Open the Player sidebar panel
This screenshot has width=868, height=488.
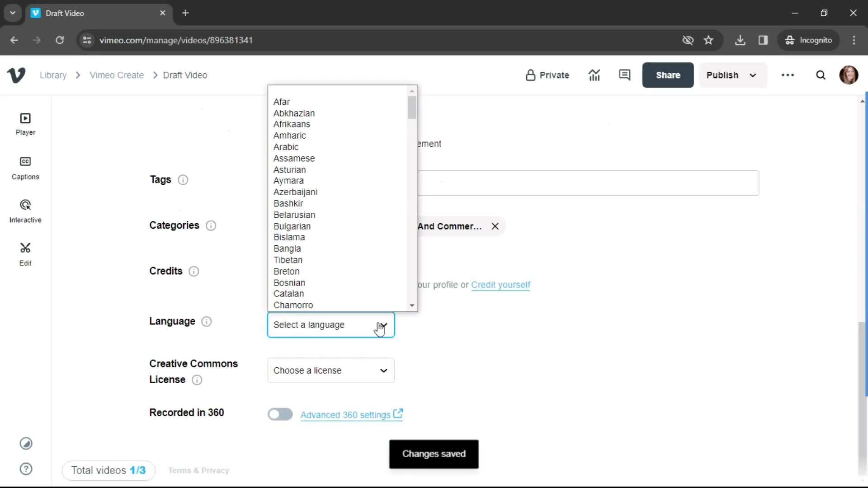(x=25, y=124)
